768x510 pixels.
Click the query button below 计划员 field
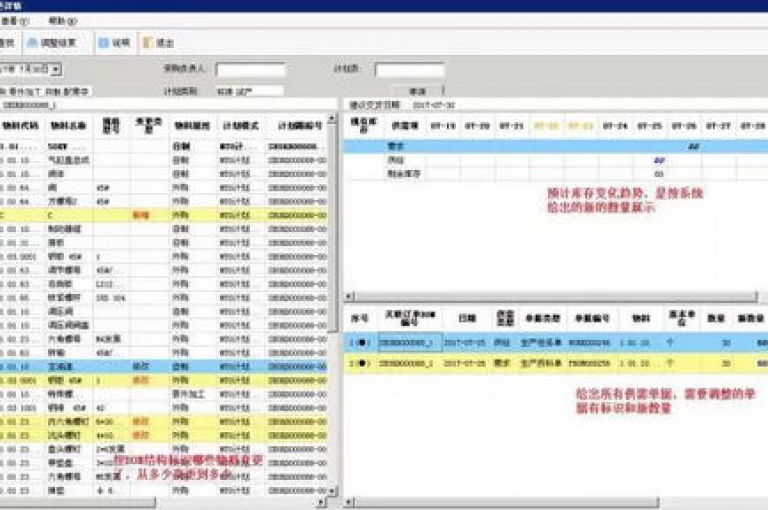(417, 91)
